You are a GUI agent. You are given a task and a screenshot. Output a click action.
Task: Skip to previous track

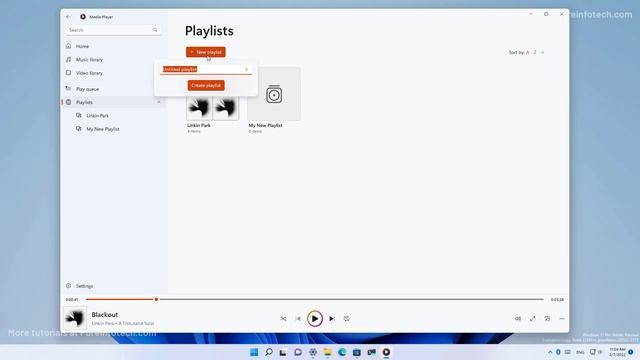[298, 318]
